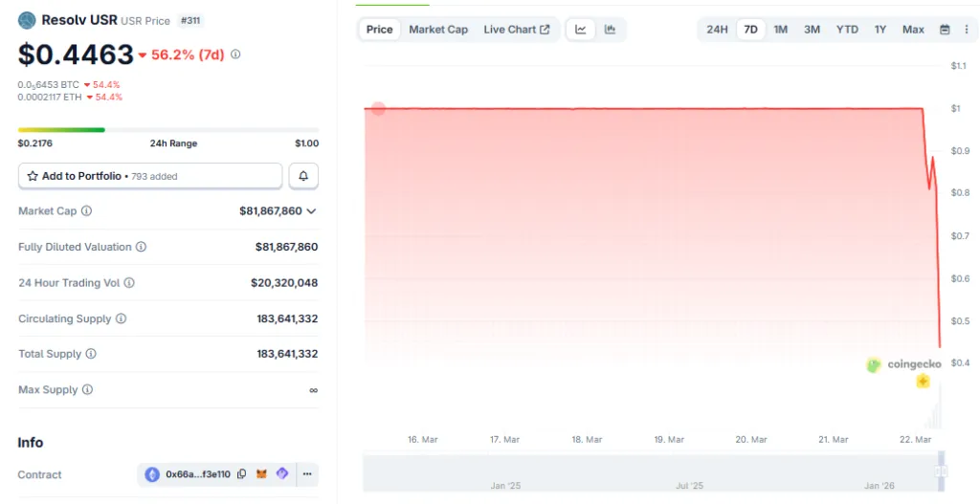This screenshot has width=980, height=504.
Task: Open the Live Chart external link
Action: [517, 30]
